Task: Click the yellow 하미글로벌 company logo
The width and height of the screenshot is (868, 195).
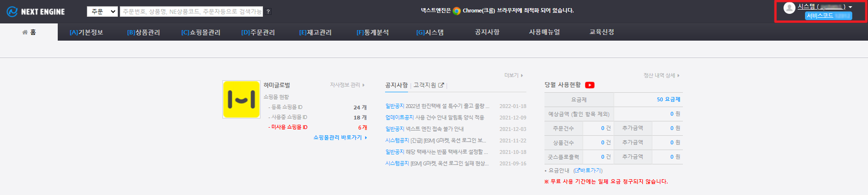Action: pos(241,99)
